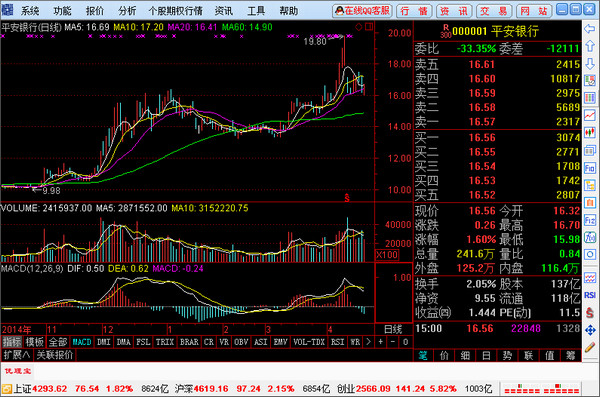Click the circle icon in right sidebar

coord(590,255)
